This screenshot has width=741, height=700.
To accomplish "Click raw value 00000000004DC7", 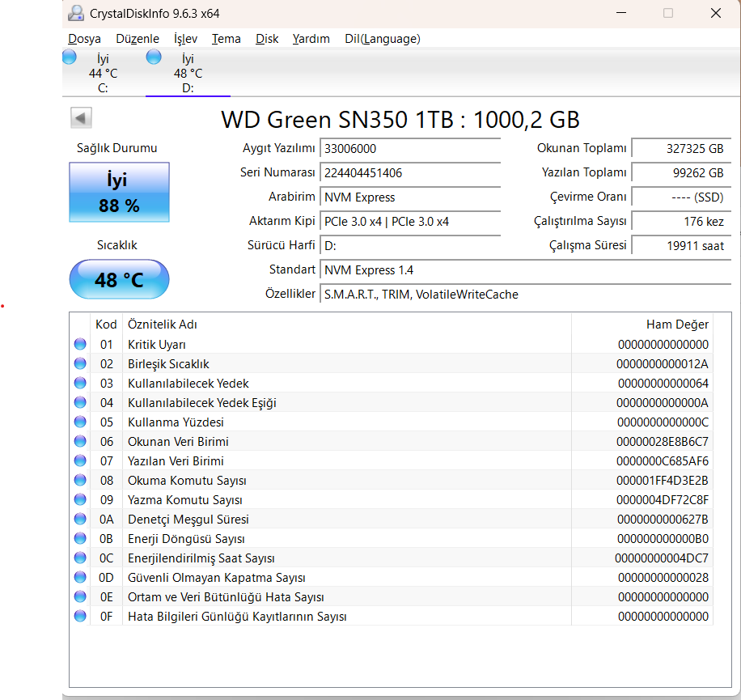I will coord(662,558).
